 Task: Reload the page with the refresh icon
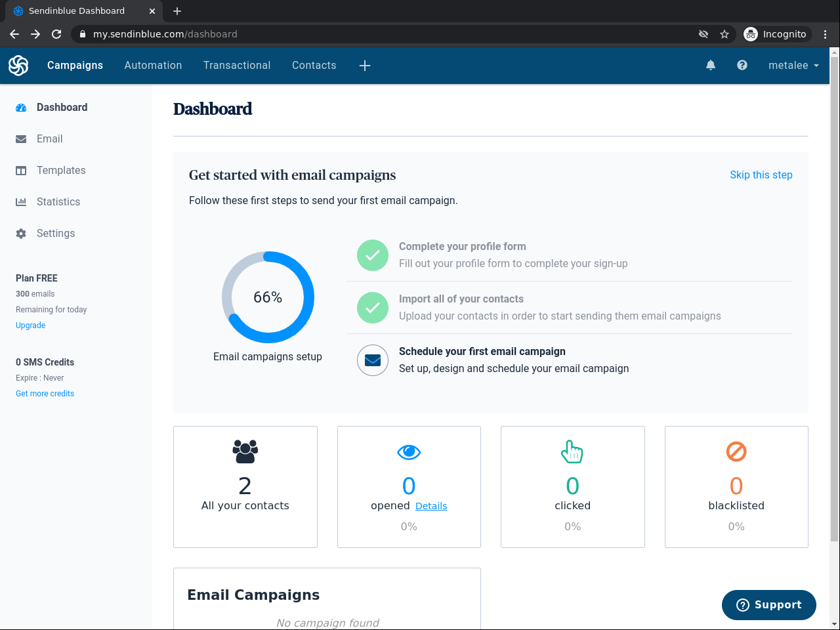point(56,34)
